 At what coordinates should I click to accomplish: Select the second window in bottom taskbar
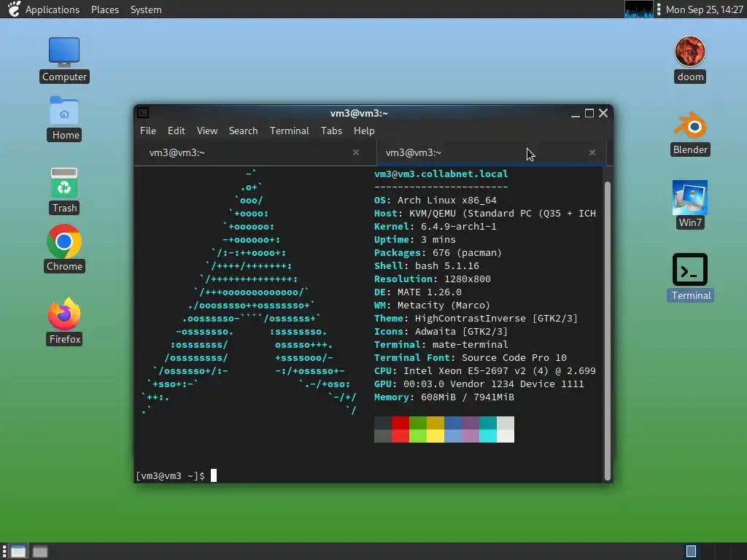[40, 551]
